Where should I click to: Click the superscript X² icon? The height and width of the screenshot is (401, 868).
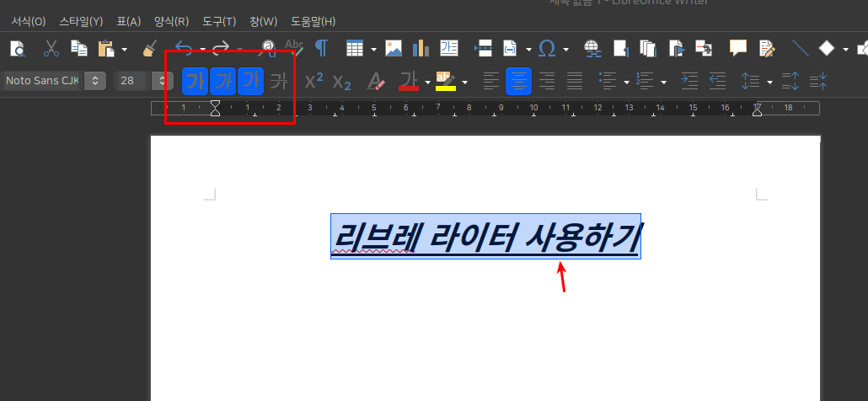tap(314, 82)
